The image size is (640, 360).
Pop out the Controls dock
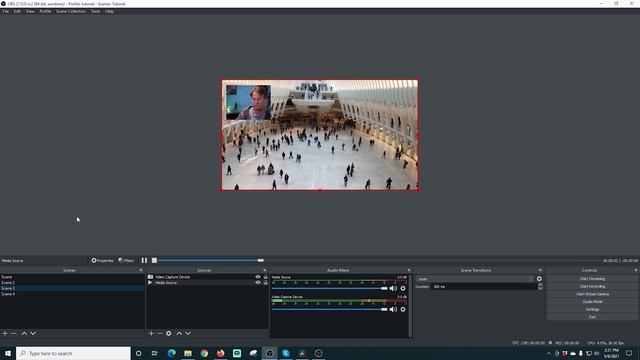click(x=636, y=270)
